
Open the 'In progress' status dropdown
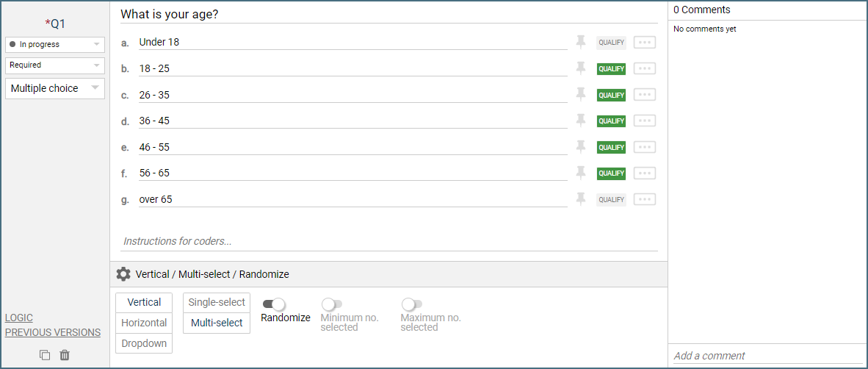(x=54, y=45)
